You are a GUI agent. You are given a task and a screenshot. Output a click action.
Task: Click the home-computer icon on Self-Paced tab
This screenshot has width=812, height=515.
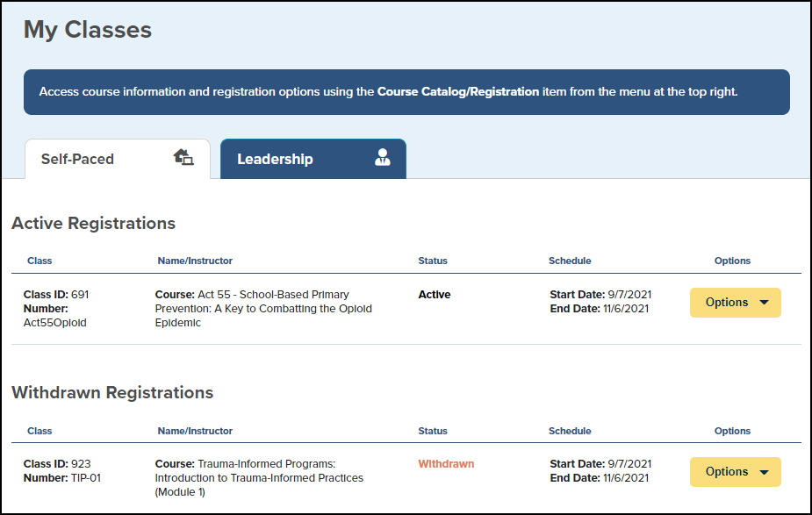183,158
